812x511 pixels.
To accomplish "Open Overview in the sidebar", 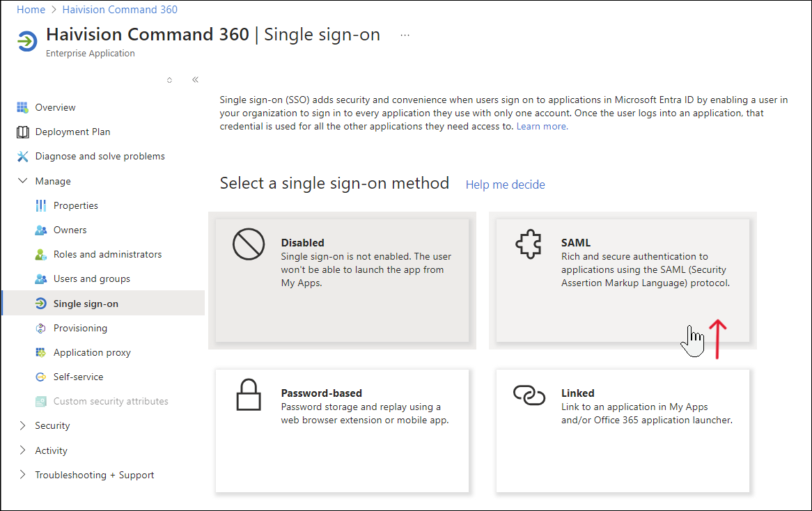I will (x=55, y=107).
